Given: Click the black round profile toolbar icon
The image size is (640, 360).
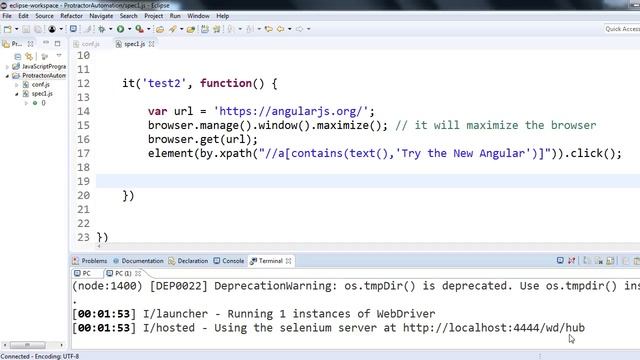Looking at the screenshot, I should point(52,29).
